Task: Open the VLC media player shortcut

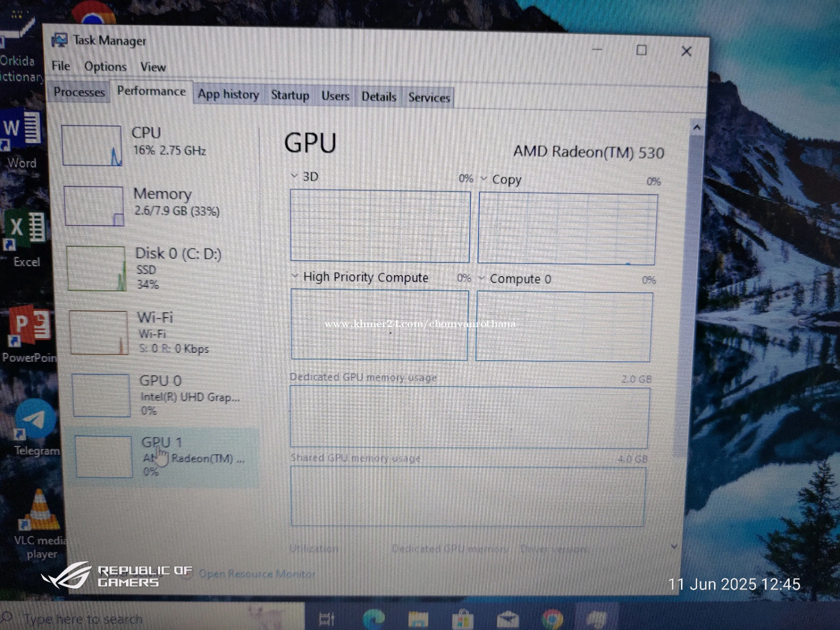Action: (x=40, y=524)
